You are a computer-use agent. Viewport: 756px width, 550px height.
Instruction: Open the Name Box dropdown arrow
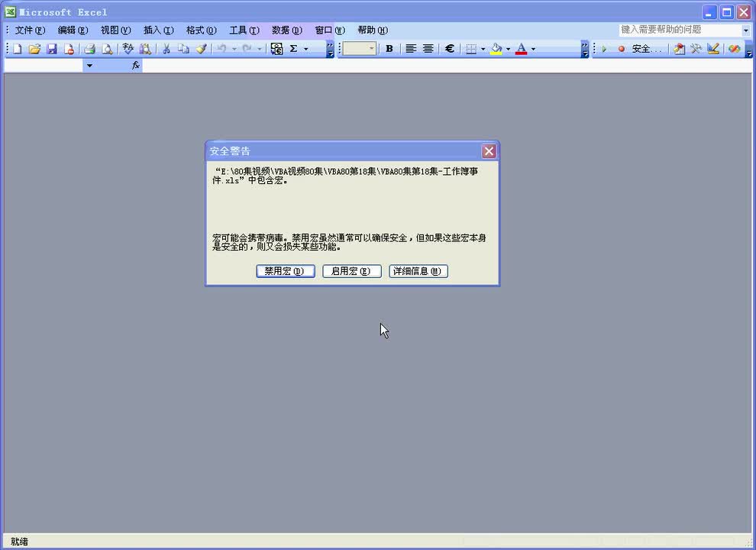tap(89, 65)
